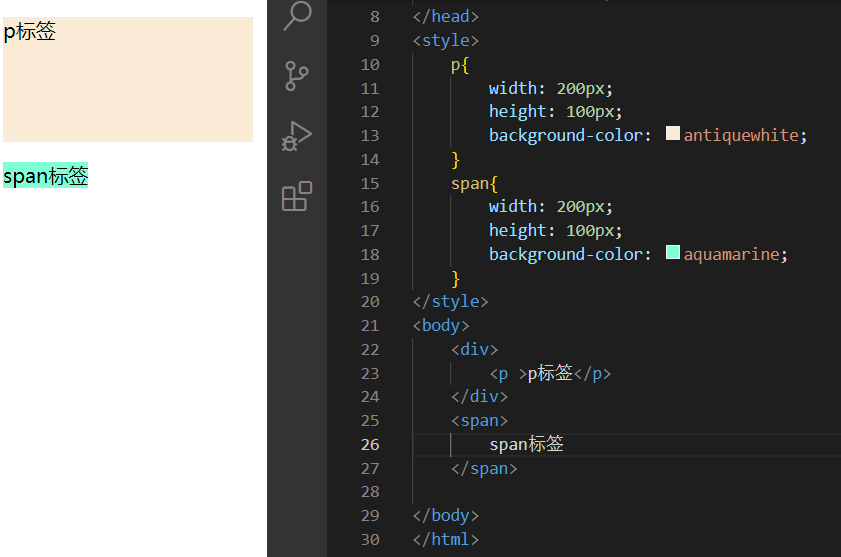Select line number 26 in the gutter
The image size is (841, 557).
coord(370,444)
